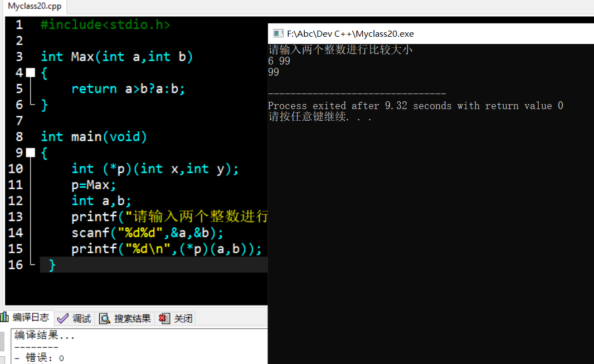Click line number 10 in the gutter
Image resolution: width=594 pixels, height=364 pixels.
(16, 169)
